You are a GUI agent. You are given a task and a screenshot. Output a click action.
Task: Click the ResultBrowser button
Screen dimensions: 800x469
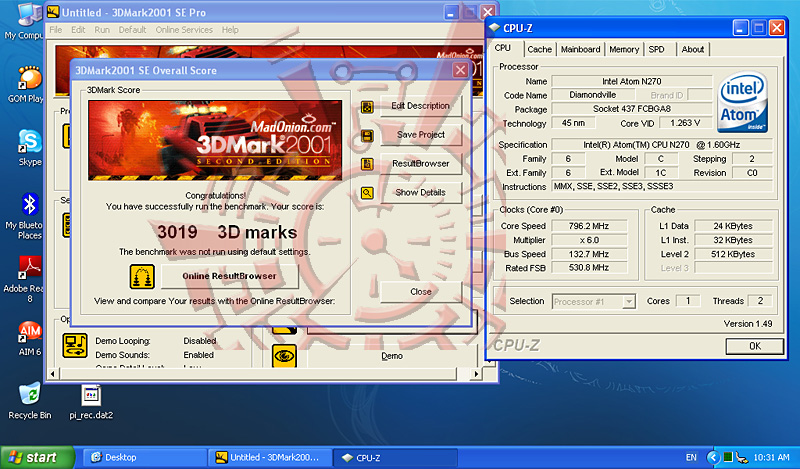pyautogui.click(x=420, y=164)
